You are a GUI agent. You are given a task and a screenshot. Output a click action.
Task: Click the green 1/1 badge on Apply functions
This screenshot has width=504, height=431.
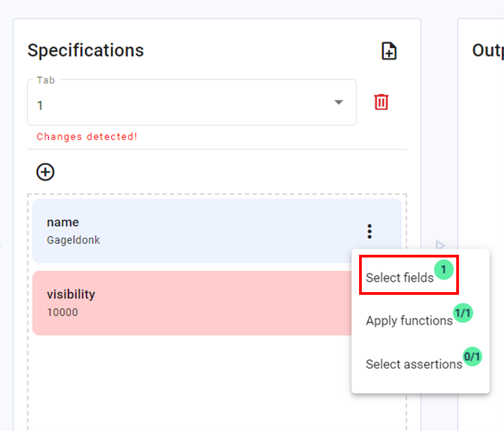[x=463, y=313]
